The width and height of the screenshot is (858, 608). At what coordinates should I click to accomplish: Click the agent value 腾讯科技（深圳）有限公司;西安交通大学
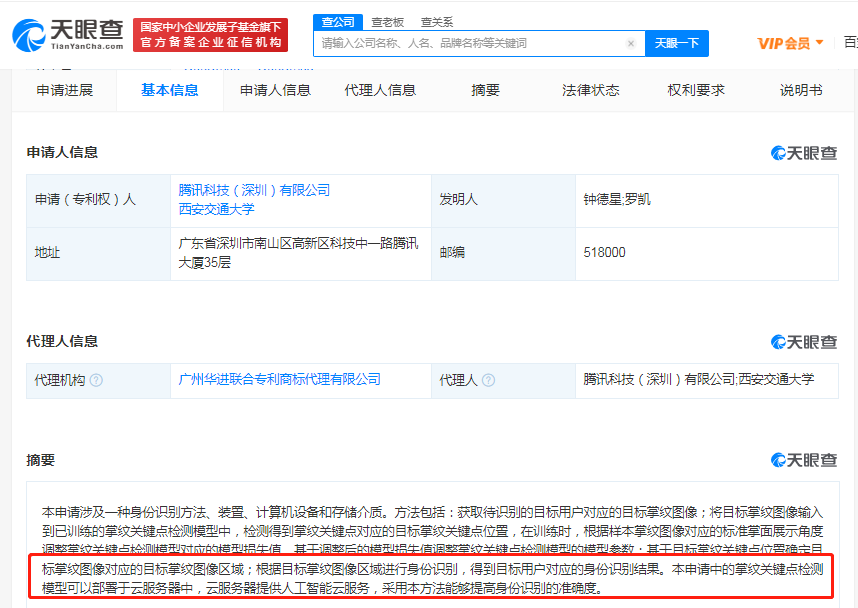point(699,379)
